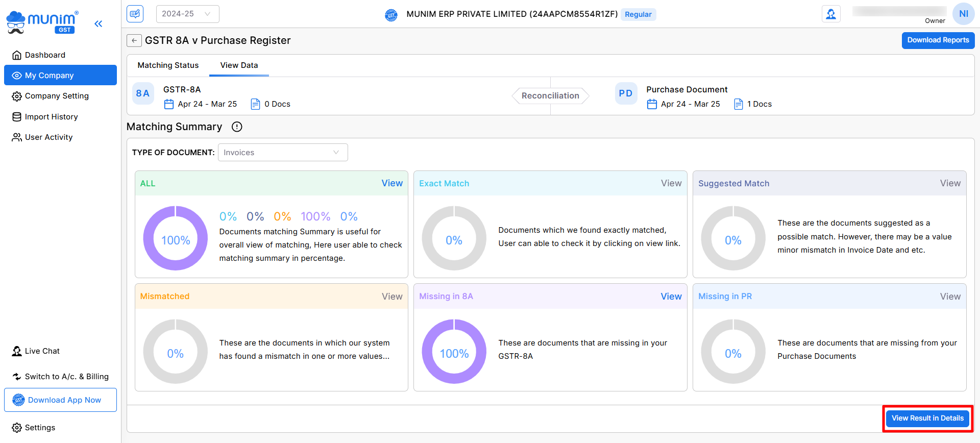This screenshot has height=443, width=980.
Task: Switch to the Matching Status tab
Action: (168, 65)
